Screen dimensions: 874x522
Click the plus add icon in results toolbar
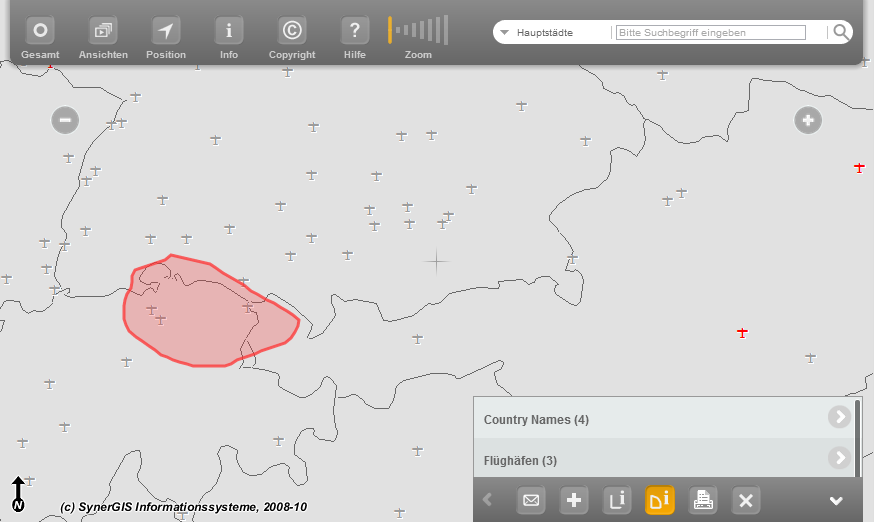click(x=574, y=500)
